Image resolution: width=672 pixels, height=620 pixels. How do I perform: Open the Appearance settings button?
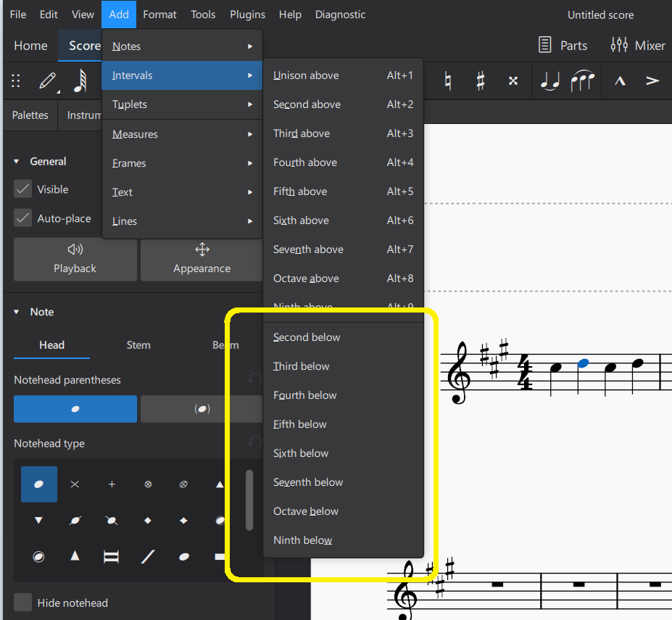pos(202,259)
